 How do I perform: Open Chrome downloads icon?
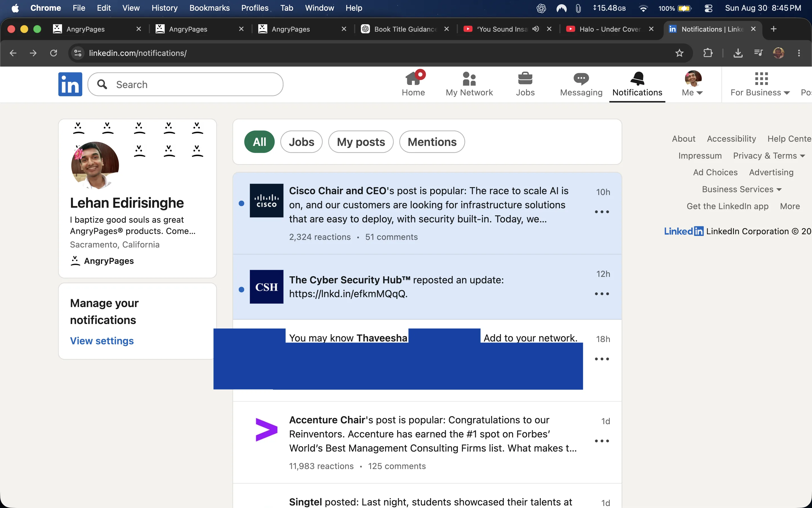(738, 53)
